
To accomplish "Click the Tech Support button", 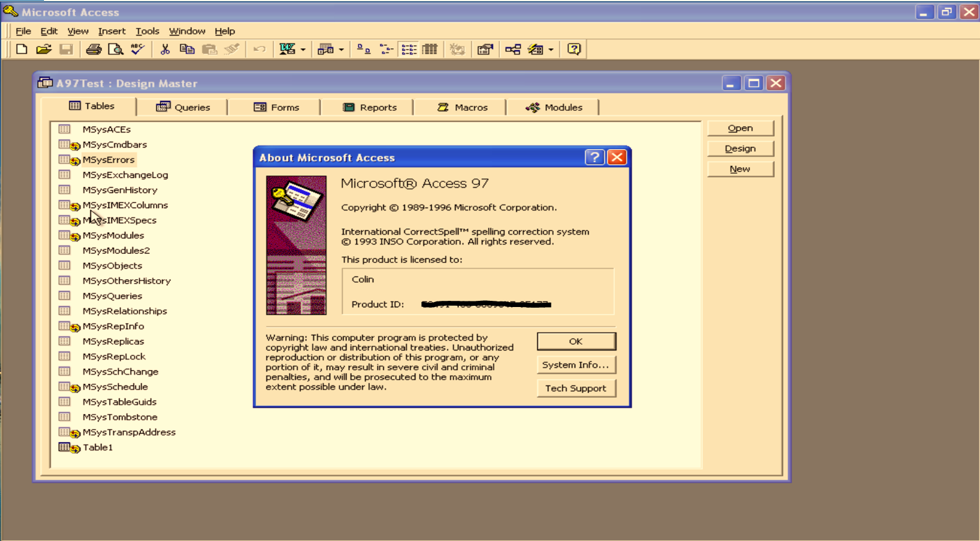I will (x=576, y=388).
